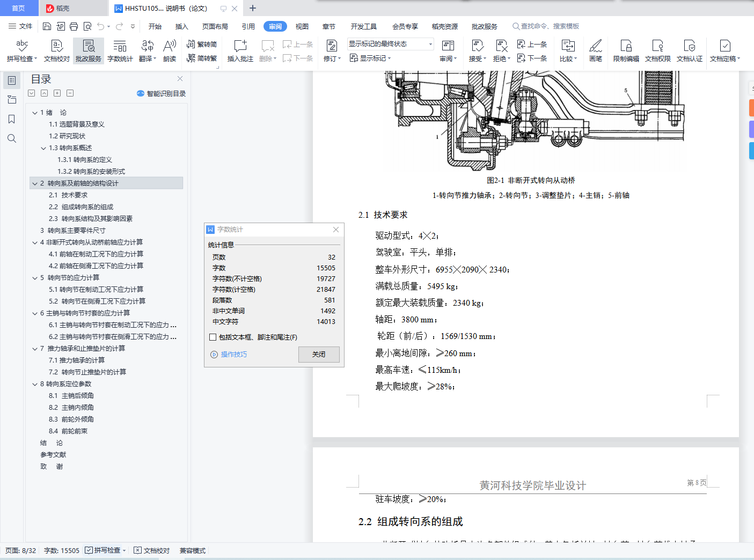Collapse the 6 主销与转向节衬套 node
754x560 pixels.
click(x=35, y=313)
